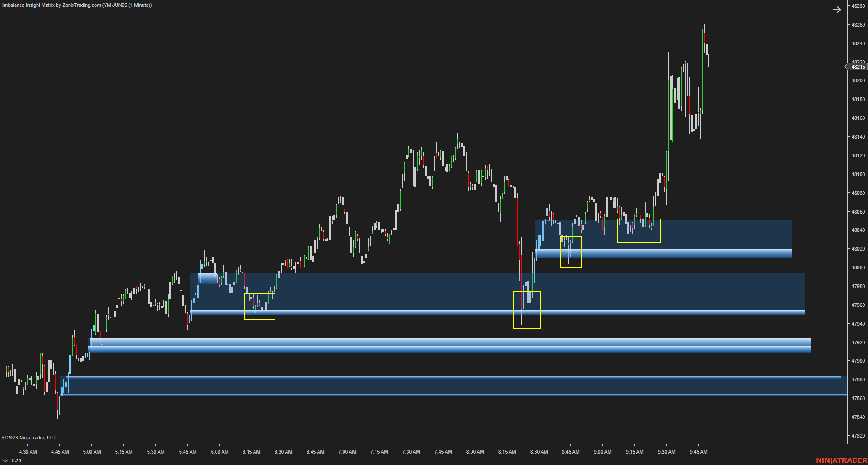Click the bright blue line at 48020 level
The height and width of the screenshot is (465, 868).
663,253
